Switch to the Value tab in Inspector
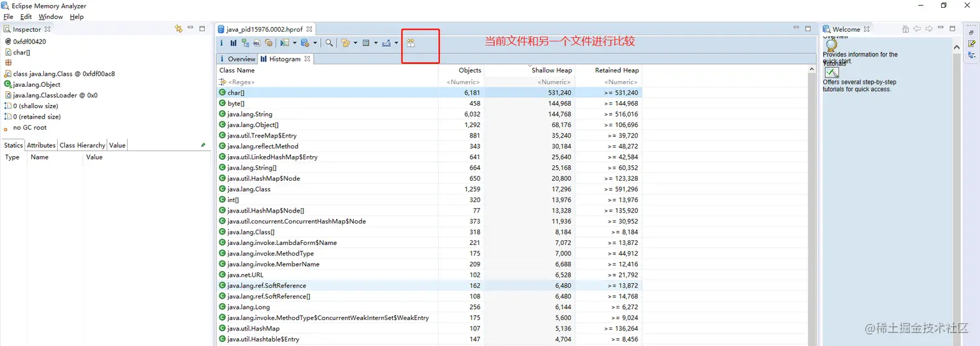The image size is (980, 346). [x=117, y=145]
